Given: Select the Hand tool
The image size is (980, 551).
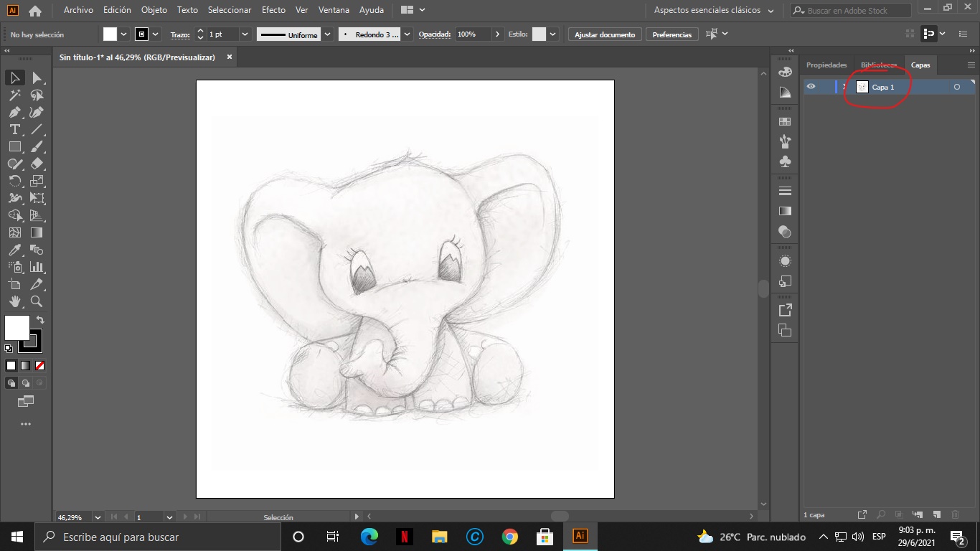Looking at the screenshot, I should tap(14, 301).
